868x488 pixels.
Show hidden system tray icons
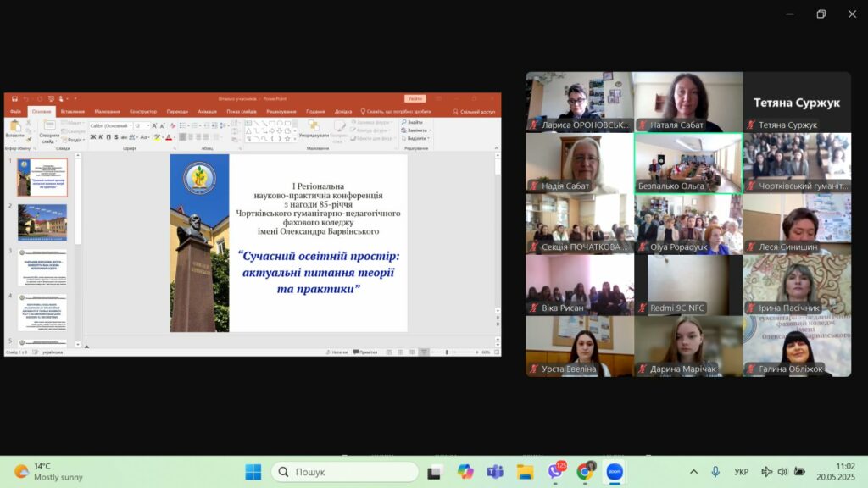[693, 472]
